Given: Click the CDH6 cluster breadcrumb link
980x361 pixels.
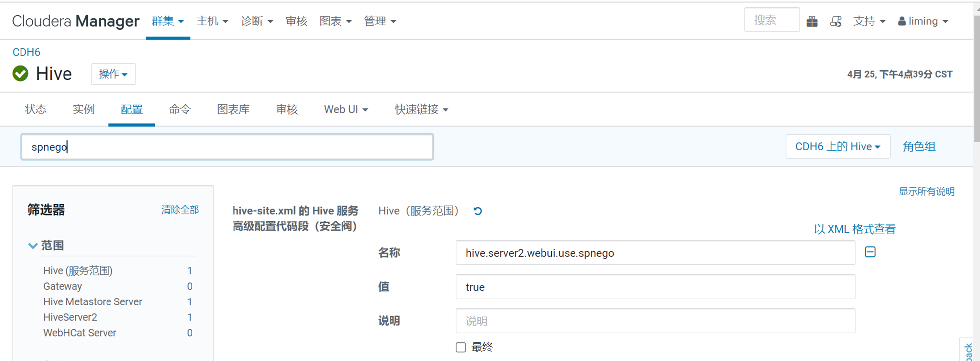Looking at the screenshot, I should 26,52.
